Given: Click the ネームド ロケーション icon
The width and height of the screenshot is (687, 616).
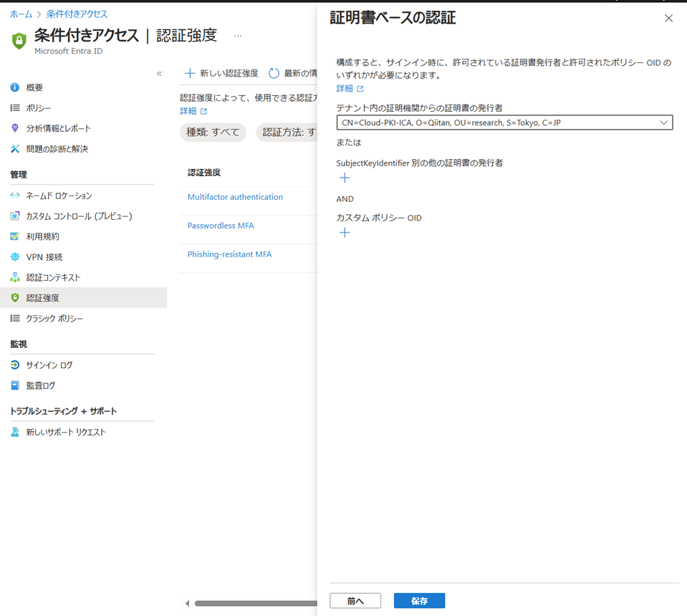Looking at the screenshot, I should pos(15,196).
